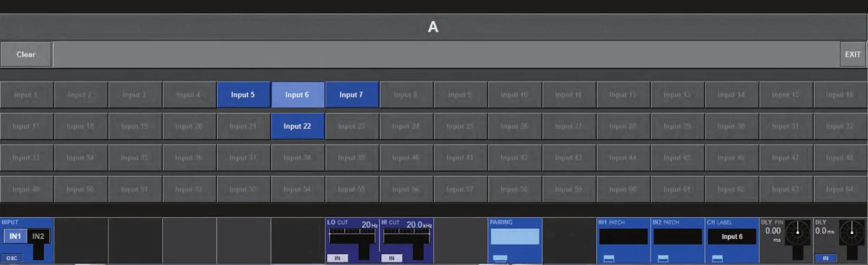868x265 pixels.
Task: Select the Input 23 channel button
Action: (x=352, y=127)
